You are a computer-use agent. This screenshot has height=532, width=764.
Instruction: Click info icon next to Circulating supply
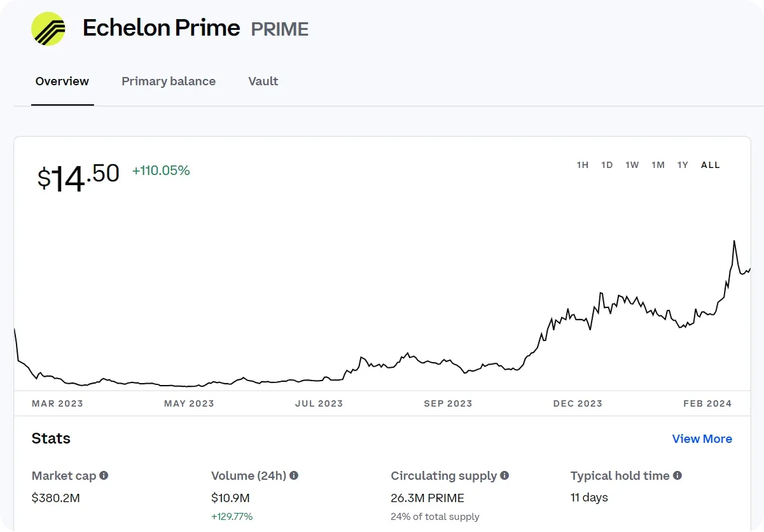point(504,475)
